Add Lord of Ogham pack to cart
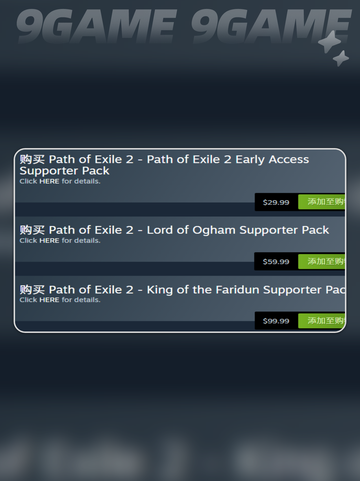 pos(321,261)
